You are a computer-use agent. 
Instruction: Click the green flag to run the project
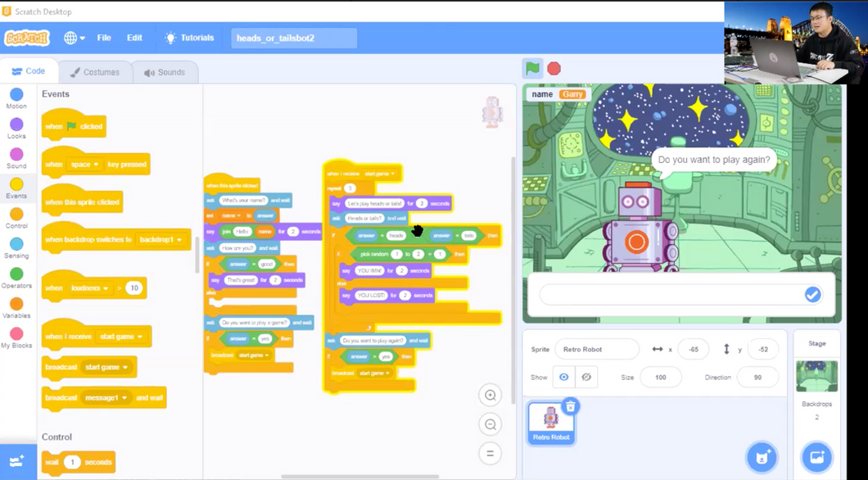[x=532, y=68]
